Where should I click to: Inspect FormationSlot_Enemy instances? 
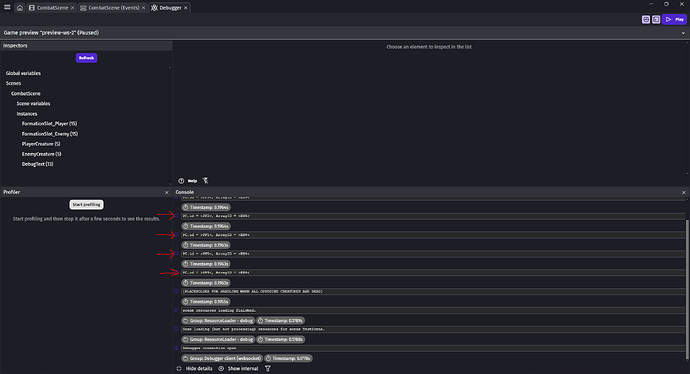[50, 134]
